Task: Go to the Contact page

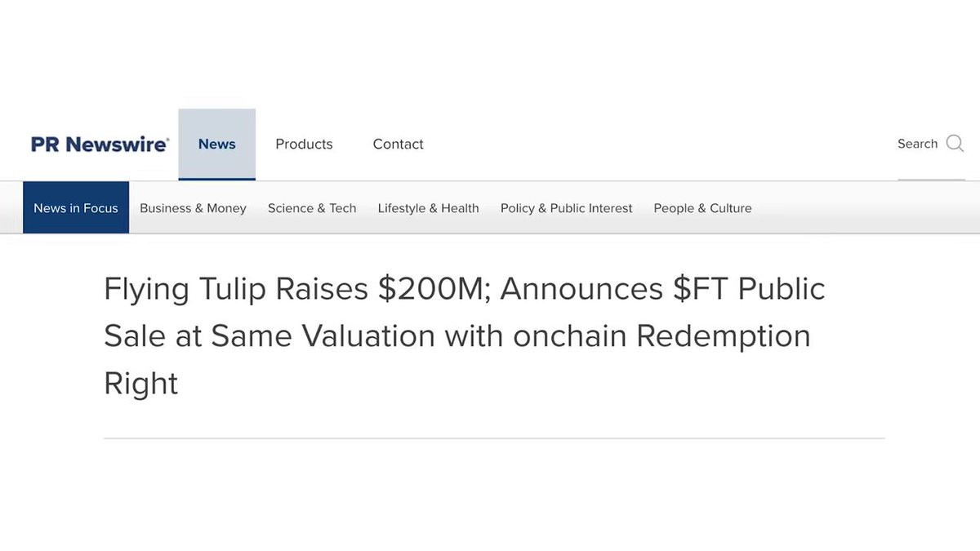Action: [398, 144]
